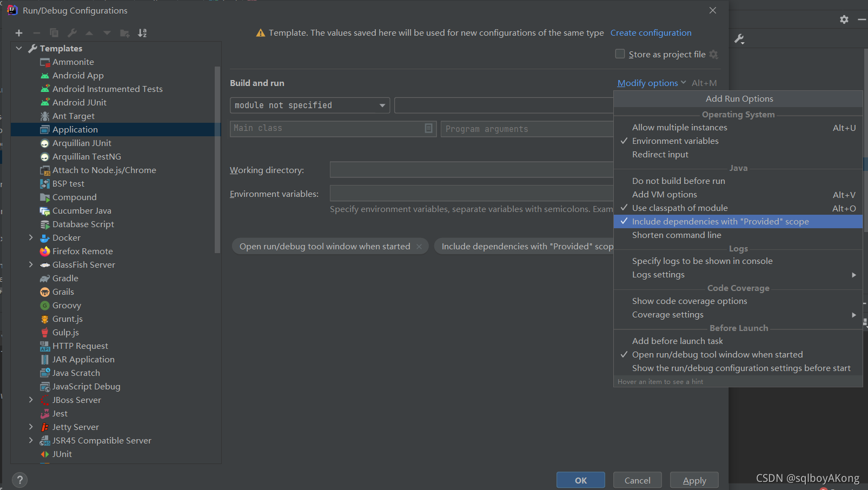Click the Copy Configuration icon
The width and height of the screenshot is (868, 490).
point(54,33)
